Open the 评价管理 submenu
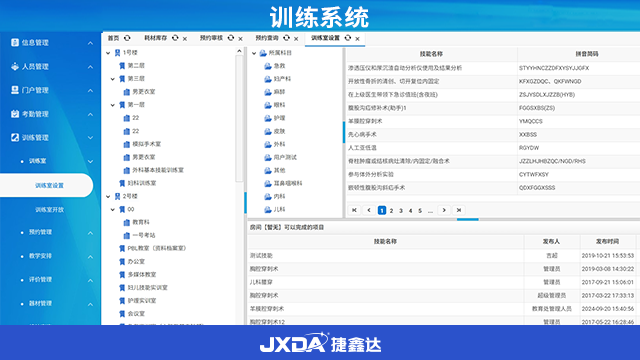Image resolution: width=640 pixels, height=360 pixels. pyautogui.click(x=40, y=280)
